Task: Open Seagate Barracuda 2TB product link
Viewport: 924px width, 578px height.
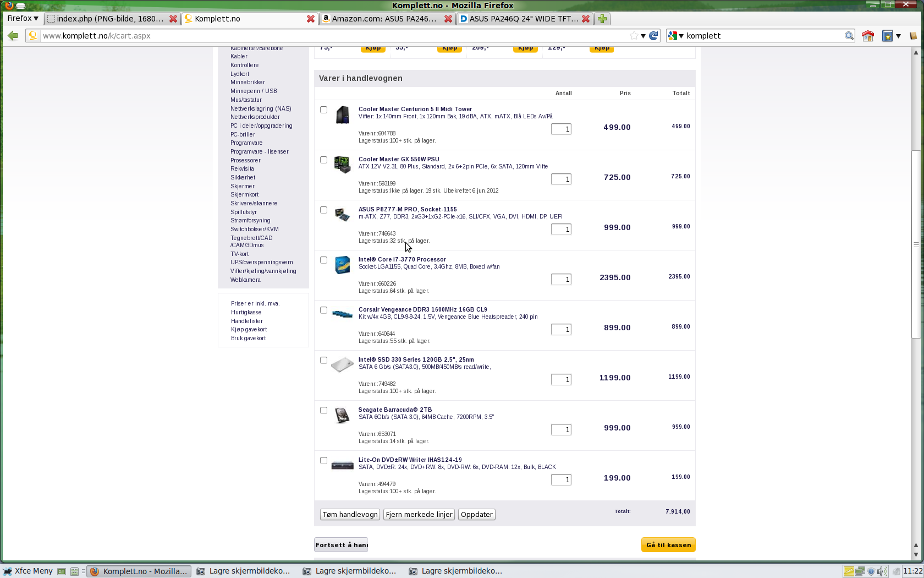Action: click(x=395, y=410)
